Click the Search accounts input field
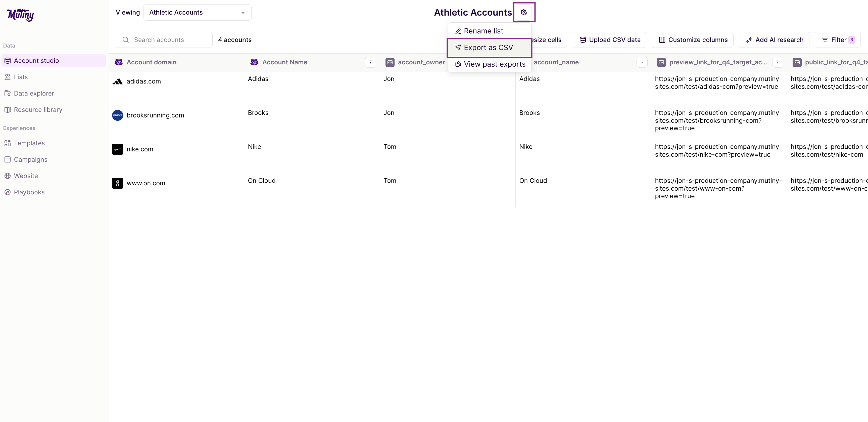The width and height of the screenshot is (868, 422). pos(164,39)
